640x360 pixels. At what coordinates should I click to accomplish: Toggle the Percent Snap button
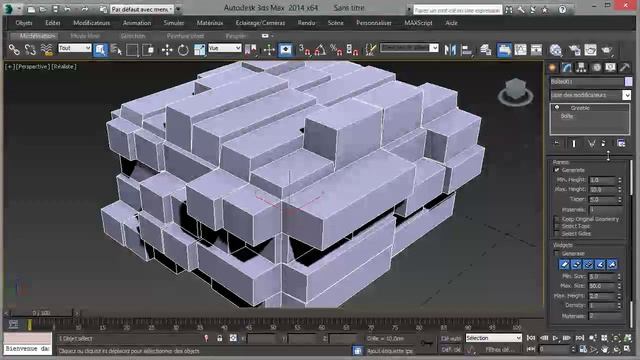point(336,50)
